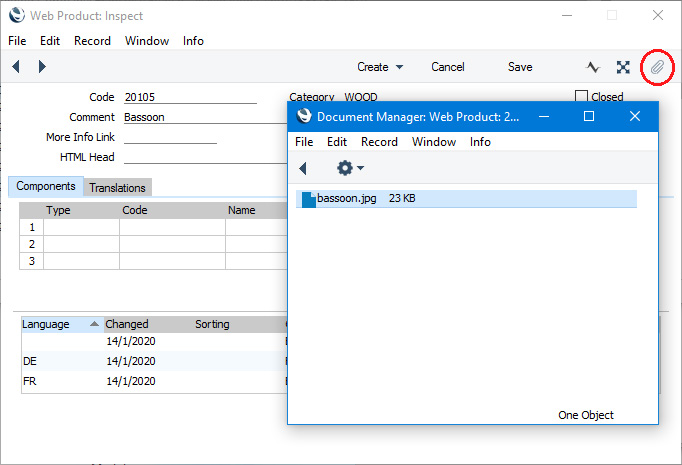Click the bassoon.jpg file icon
Image resolution: width=682 pixels, height=465 pixels.
(x=309, y=199)
